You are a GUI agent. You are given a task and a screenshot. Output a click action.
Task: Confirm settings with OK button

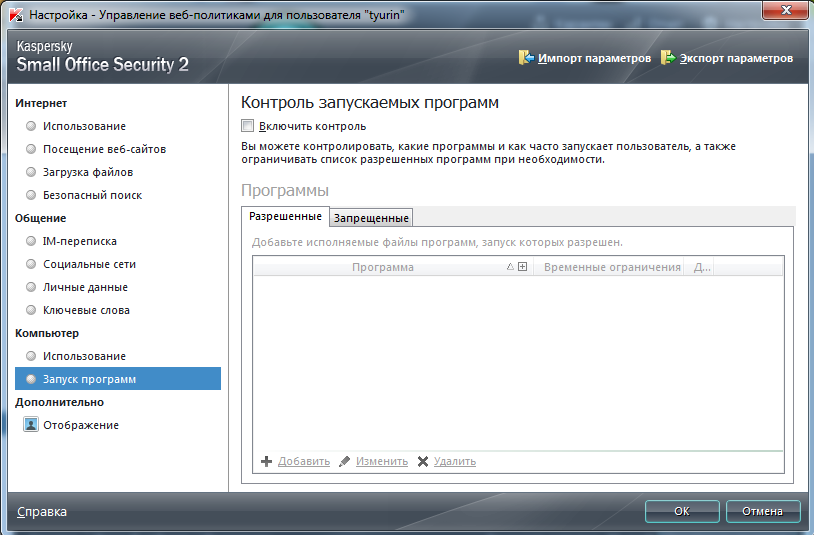click(x=682, y=511)
